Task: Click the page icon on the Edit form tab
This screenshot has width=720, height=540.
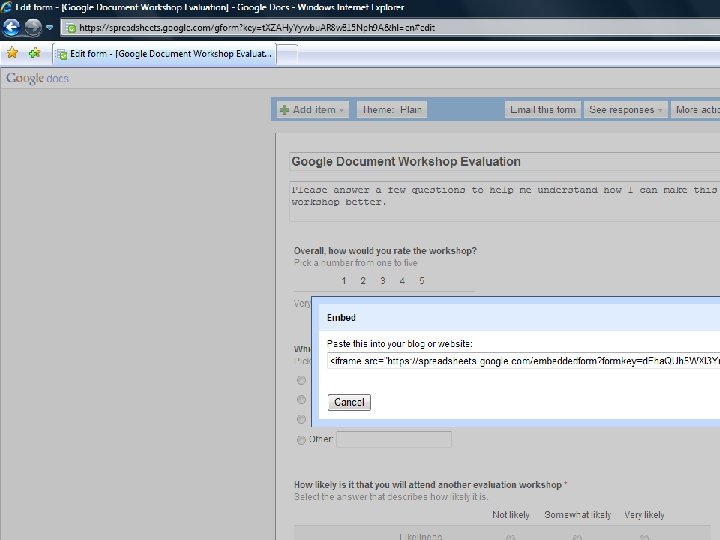Action: coord(62,54)
